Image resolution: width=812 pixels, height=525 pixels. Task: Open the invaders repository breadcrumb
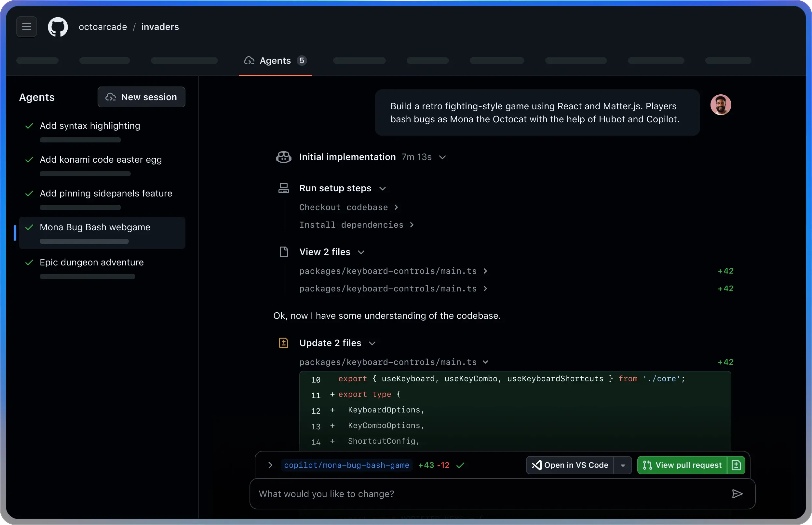pos(160,27)
